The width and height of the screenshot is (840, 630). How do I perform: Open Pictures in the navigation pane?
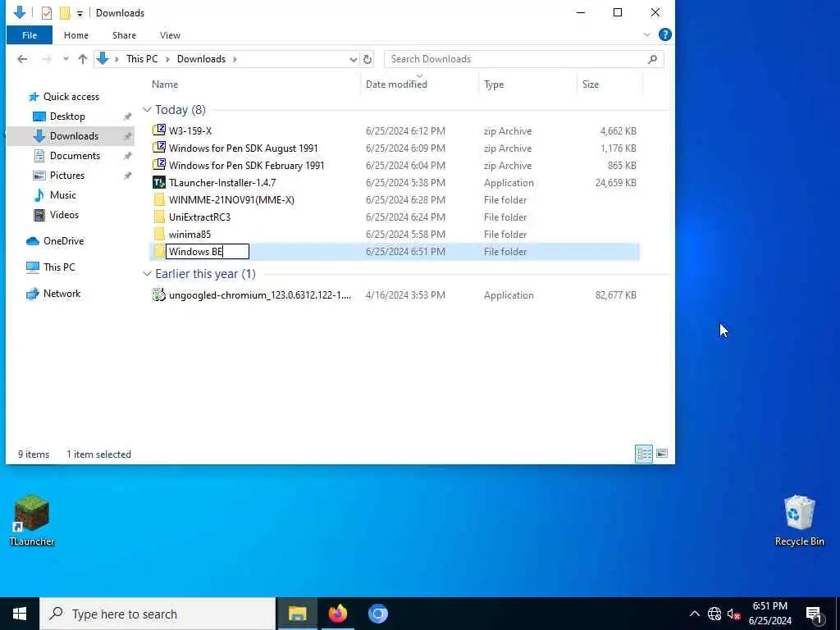pos(67,176)
